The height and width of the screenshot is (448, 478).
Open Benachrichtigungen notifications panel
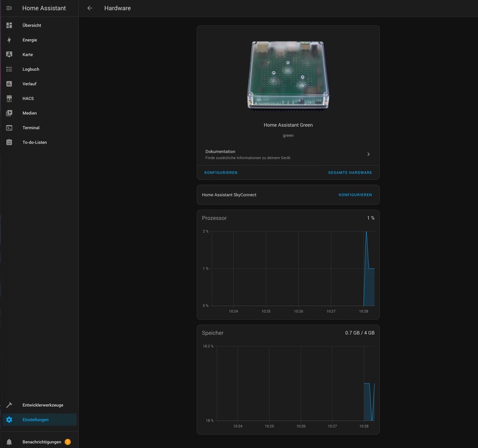coord(41,442)
